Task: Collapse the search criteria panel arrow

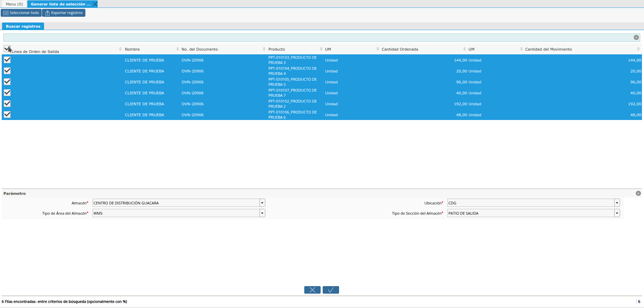Action: [x=636, y=38]
